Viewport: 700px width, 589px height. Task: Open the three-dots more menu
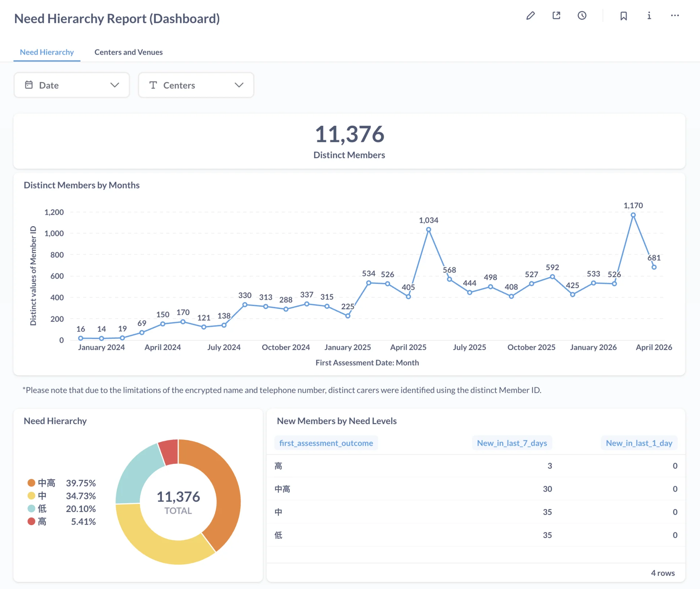coord(675,16)
